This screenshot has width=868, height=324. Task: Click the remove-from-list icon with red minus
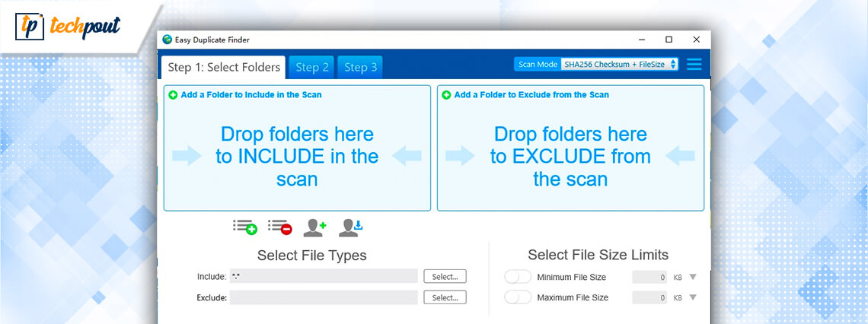[279, 227]
